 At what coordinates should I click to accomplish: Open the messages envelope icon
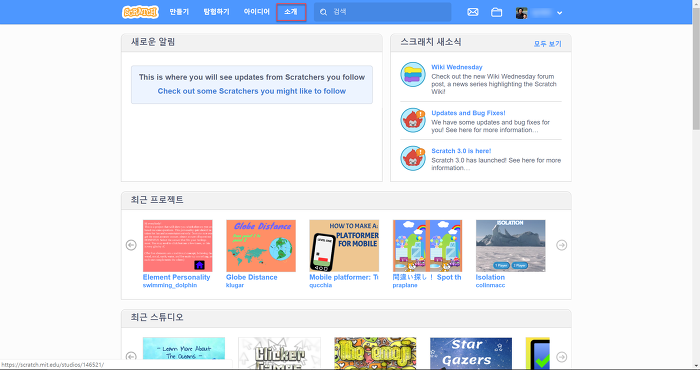[473, 12]
